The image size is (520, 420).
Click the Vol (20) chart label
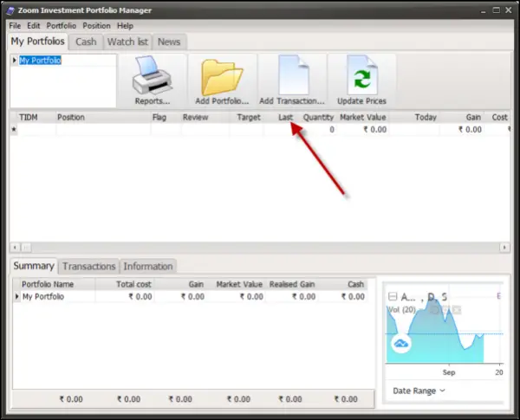[x=401, y=310]
